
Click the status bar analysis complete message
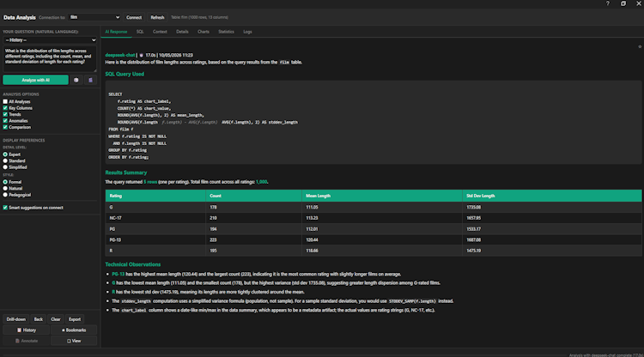click(606, 355)
